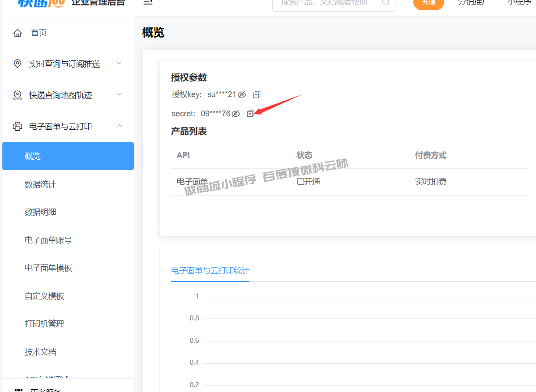The height and width of the screenshot is (392, 536).
Task: Click the search magnifier icon in top bar
Action: [x=386, y=2]
